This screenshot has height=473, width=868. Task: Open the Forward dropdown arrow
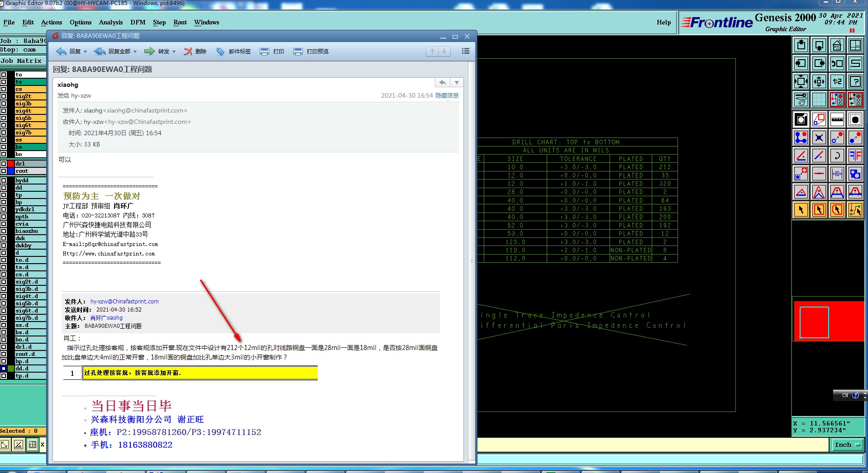tap(174, 52)
